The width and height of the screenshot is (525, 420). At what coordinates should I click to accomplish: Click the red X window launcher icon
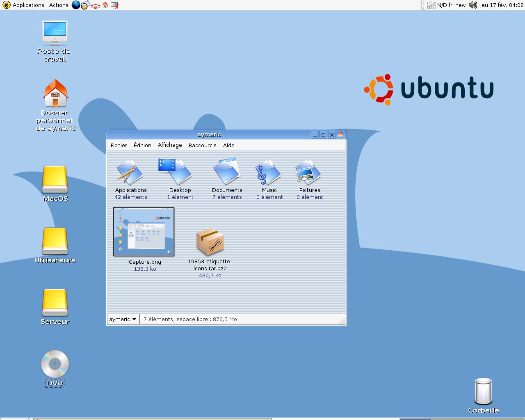click(115, 5)
